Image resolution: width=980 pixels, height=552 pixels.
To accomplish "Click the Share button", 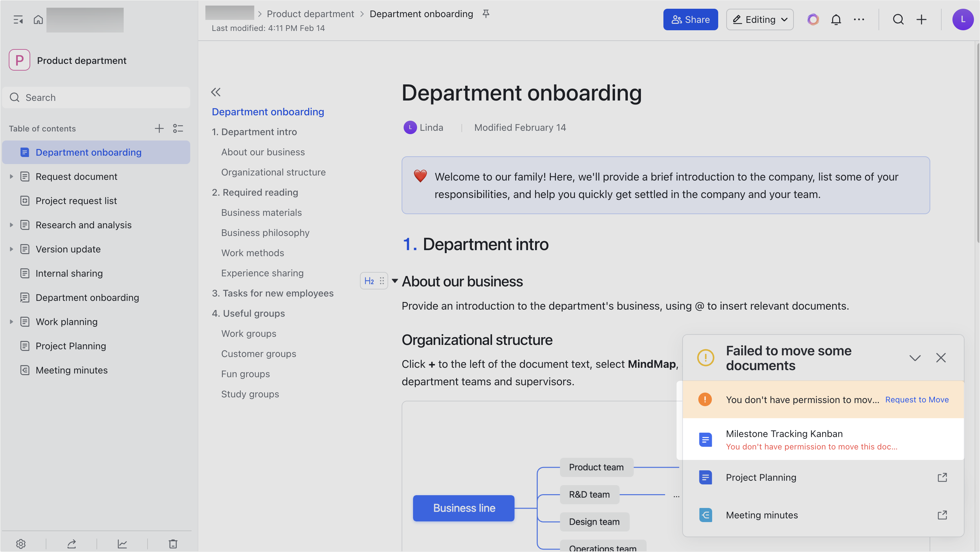I will 691,19.
